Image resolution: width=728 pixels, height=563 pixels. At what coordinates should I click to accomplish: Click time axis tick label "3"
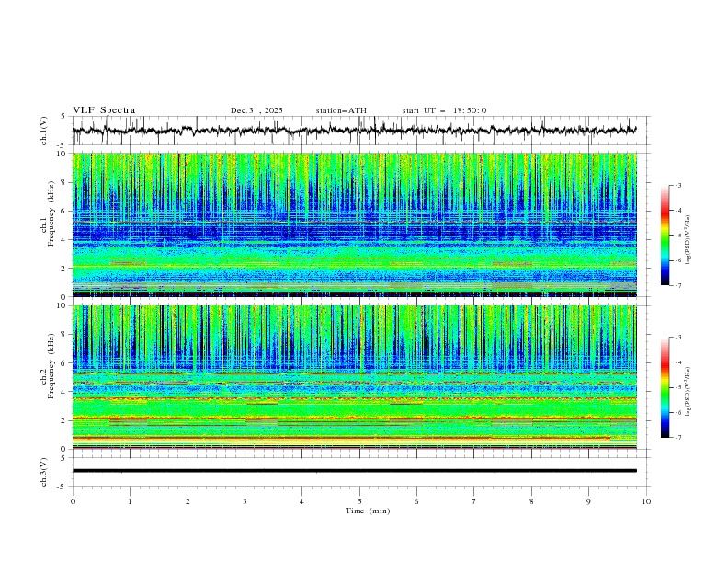(245, 501)
